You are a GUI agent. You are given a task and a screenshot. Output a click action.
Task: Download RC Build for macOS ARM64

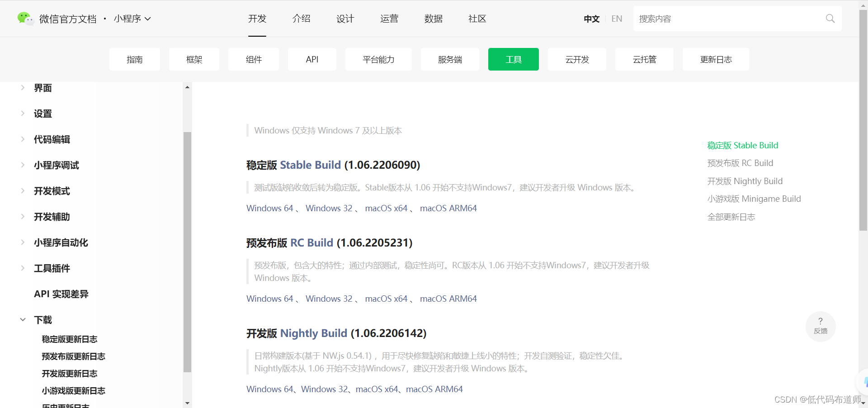(448, 299)
